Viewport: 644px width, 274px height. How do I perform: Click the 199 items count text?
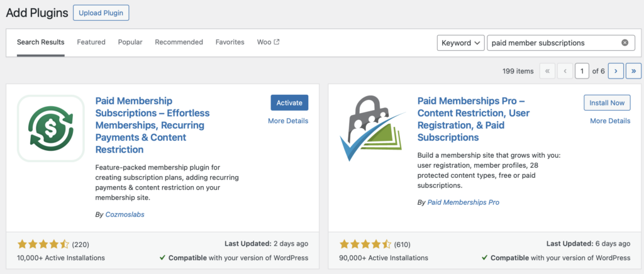click(x=518, y=71)
